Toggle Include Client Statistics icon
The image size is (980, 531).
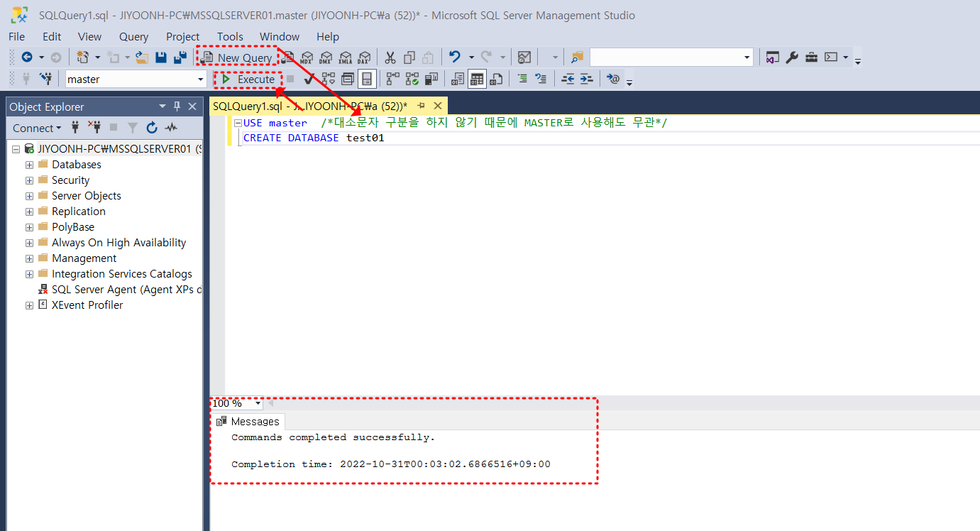(431, 79)
